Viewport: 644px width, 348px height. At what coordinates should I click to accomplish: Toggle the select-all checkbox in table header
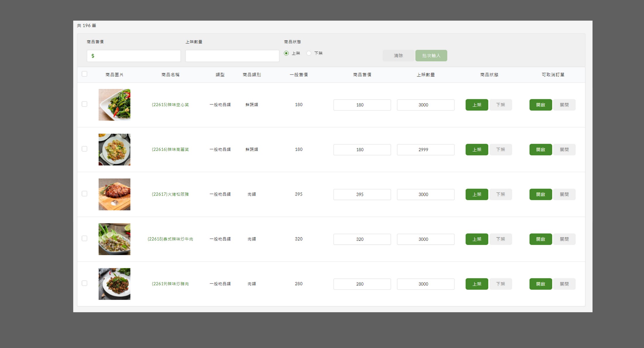(x=84, y=74)
